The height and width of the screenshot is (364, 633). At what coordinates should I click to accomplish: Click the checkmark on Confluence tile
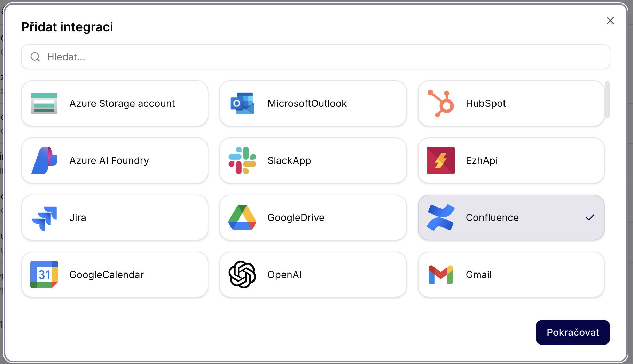click(590, 217)
